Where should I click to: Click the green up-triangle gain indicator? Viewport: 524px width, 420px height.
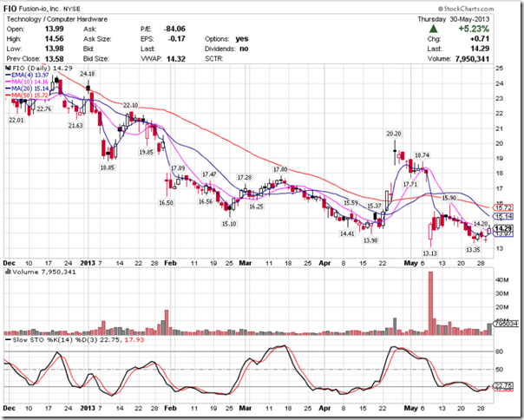(433, 29)
